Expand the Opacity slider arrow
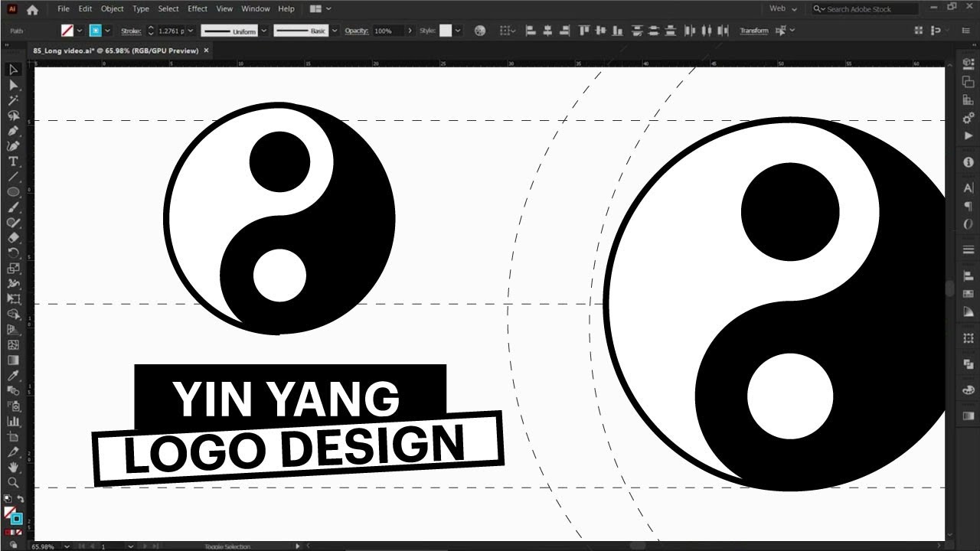Image resolution: width=980 pixels, height=551 pixels. pyautogui.click(x=410, y=31)
